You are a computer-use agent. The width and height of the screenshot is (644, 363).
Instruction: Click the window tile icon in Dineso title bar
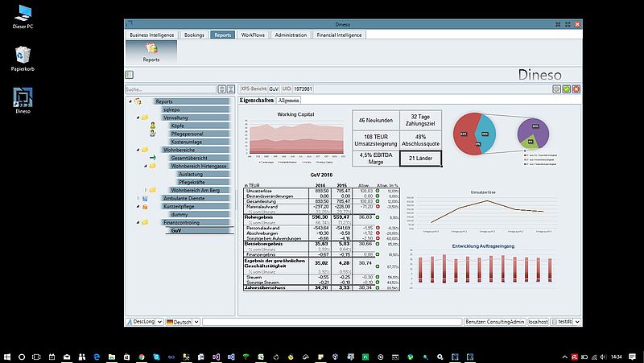coord(558,24)
